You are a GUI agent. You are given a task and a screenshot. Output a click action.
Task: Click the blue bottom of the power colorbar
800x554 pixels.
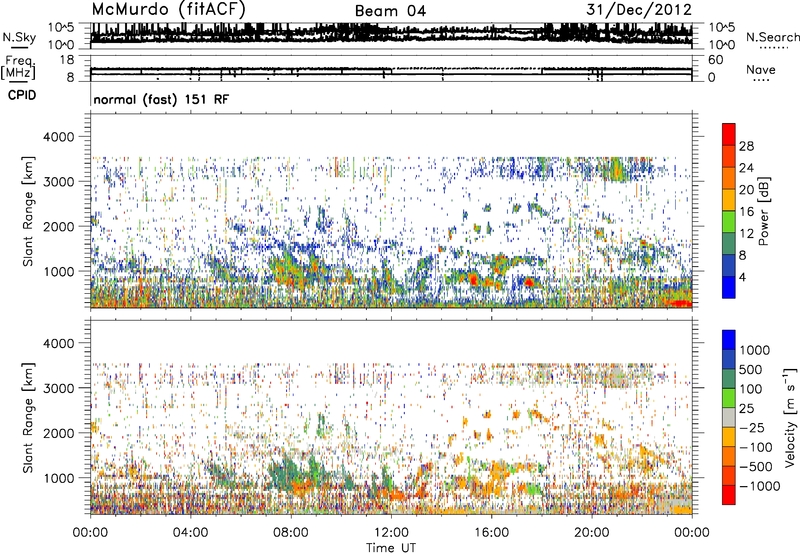[x=729, y=287]
